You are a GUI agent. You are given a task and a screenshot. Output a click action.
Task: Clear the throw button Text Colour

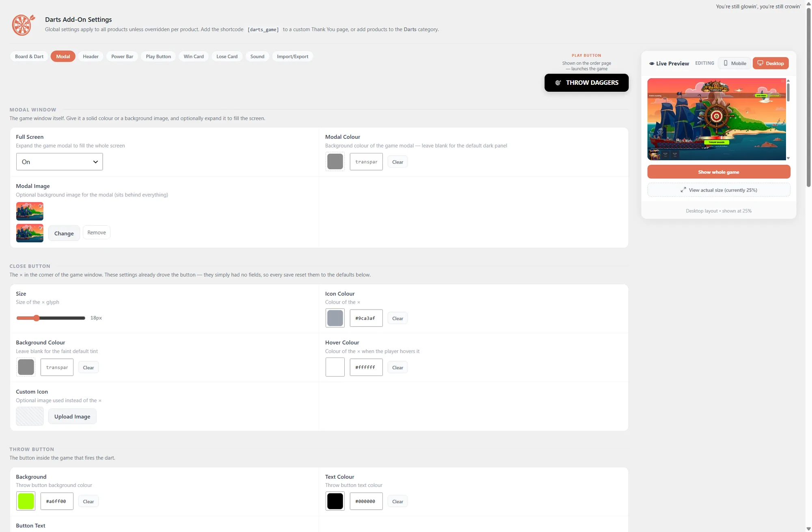[x=397, y=502]
